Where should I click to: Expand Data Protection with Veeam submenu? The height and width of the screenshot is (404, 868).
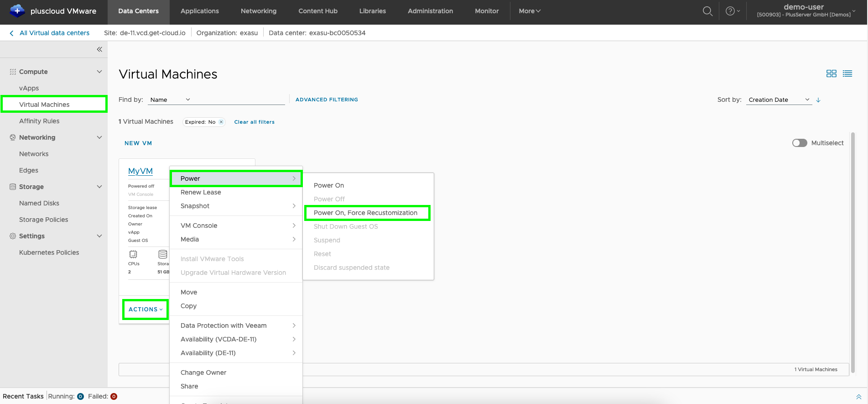236,325
